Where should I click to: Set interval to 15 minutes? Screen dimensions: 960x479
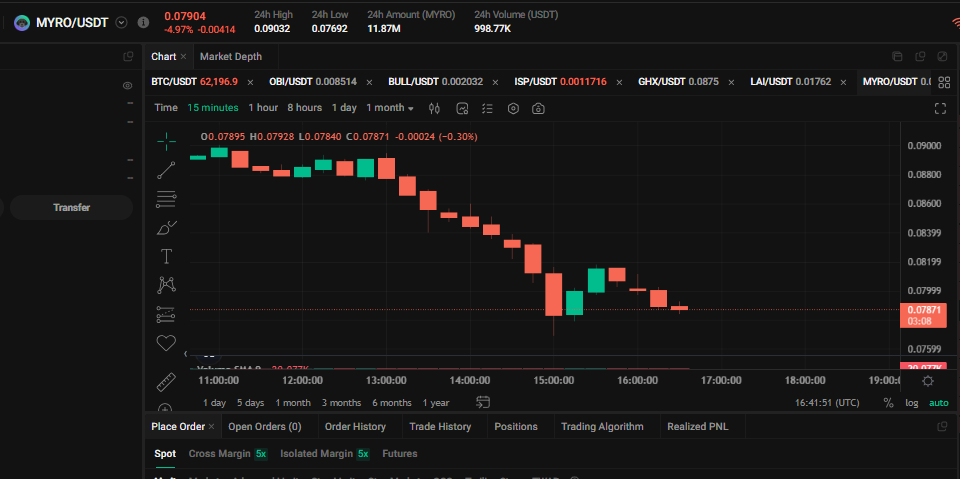click(213, 108)
